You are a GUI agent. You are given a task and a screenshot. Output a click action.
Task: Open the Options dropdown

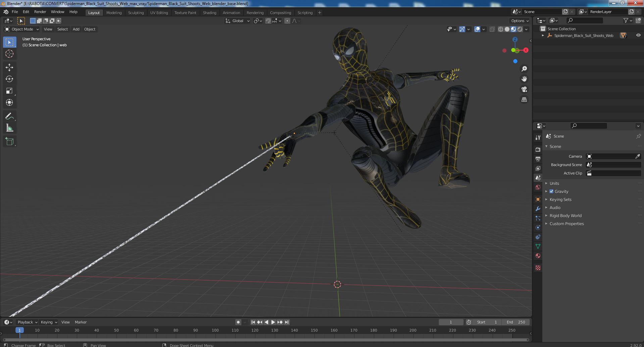[x=520, y=21]
